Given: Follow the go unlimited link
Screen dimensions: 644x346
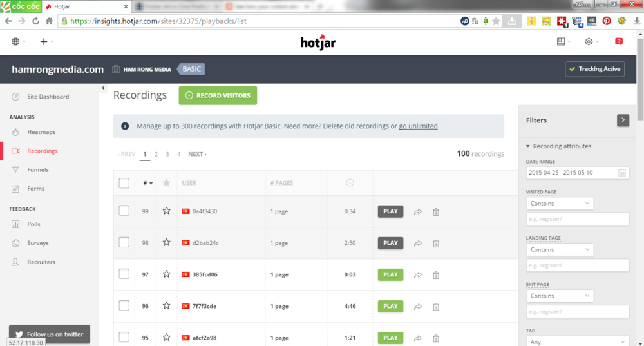Looking at the screenshot, I should [x=418, y=126].
